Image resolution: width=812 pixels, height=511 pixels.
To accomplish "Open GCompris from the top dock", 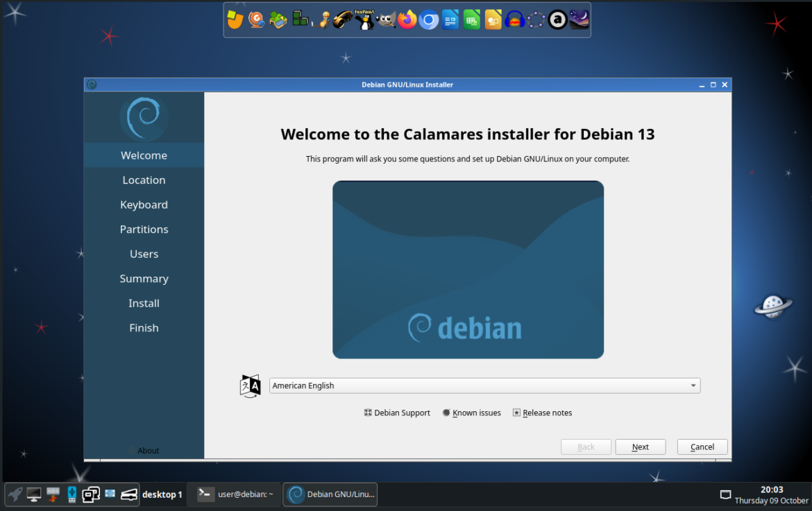I will point(255,19).
